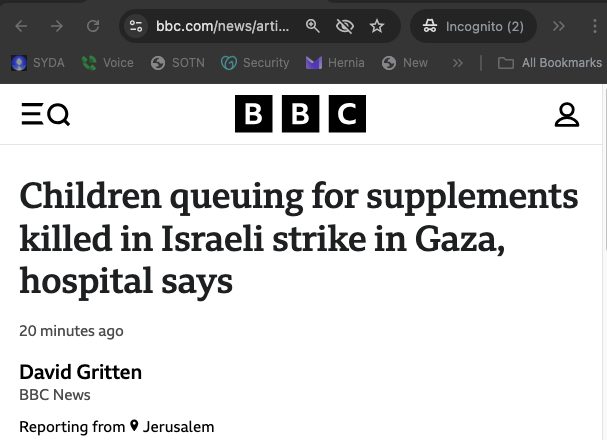Open the Security bookmark
Image resolution: width=607 pixels, height=440 pixels.
[x=254, y=63]
